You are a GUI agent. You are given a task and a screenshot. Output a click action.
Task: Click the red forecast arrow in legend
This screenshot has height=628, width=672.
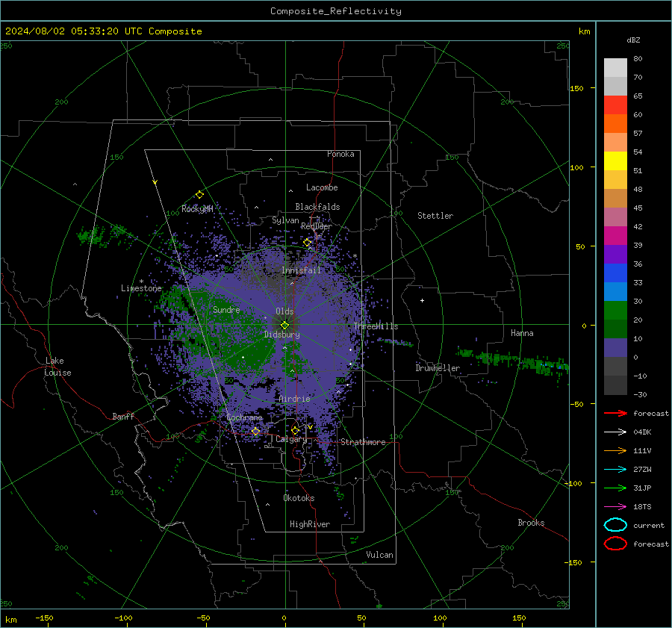pos(615,413)
